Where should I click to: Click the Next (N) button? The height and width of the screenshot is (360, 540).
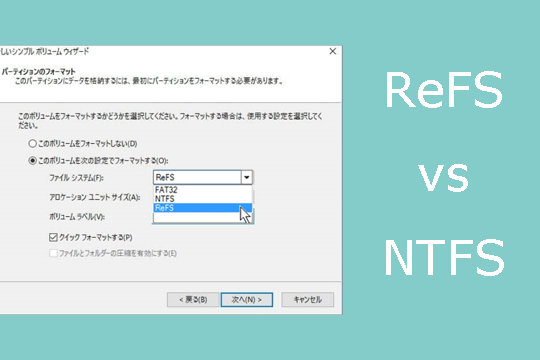pyautogui.click(x=247, y=299)
